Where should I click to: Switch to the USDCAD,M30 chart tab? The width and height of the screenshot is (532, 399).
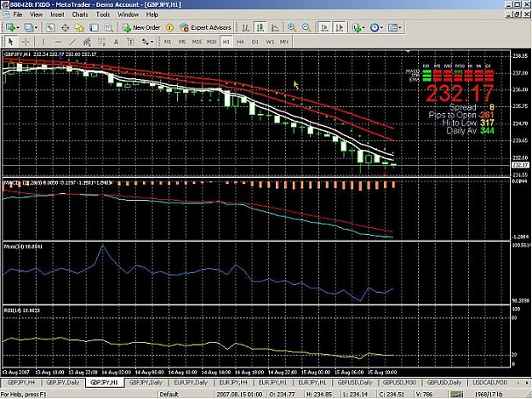489,382
